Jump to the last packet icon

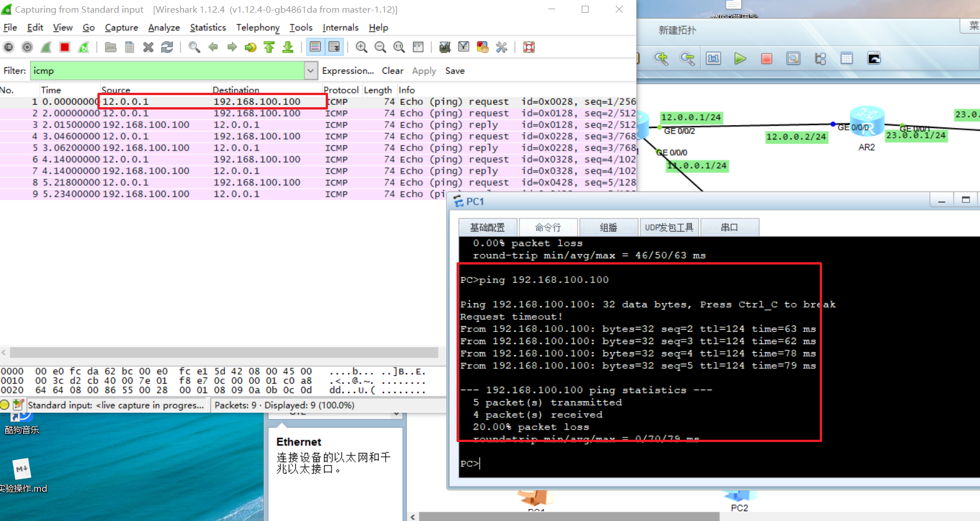[x=288, y=47]
